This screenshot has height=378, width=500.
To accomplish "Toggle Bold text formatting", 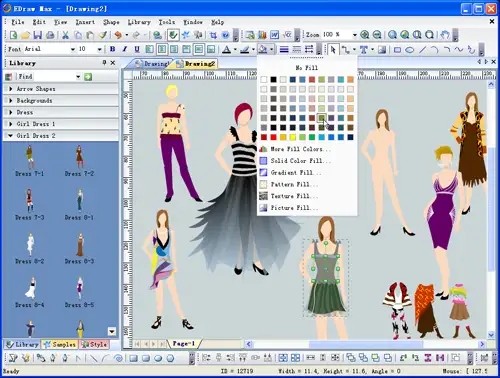I will pos(113,49).
